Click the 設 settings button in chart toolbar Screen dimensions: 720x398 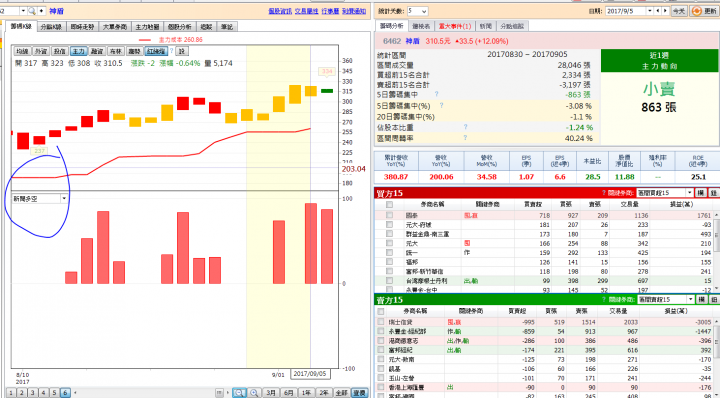click(x=182, y=51)
